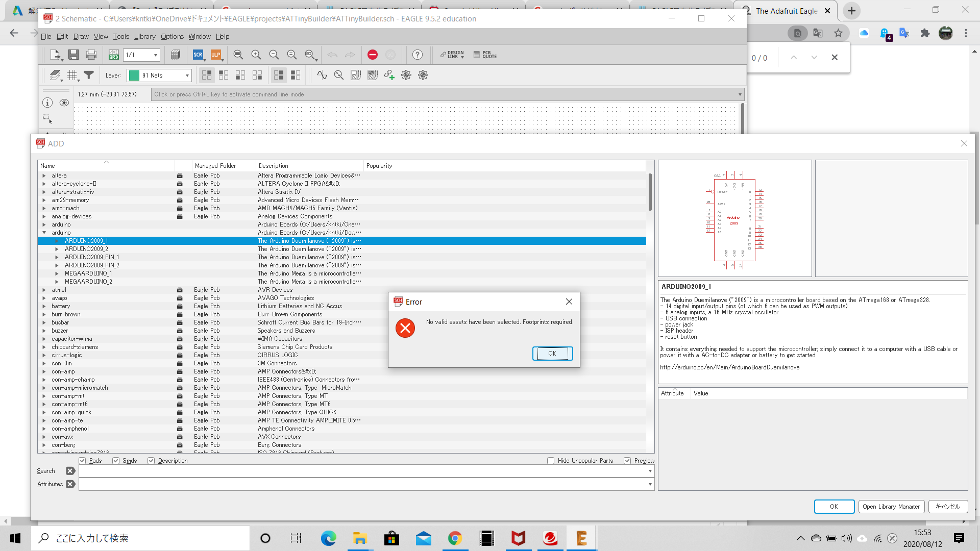Open the Library icon in the toolbar
This screenshot has height=551, width=980.
coord(175,55)
